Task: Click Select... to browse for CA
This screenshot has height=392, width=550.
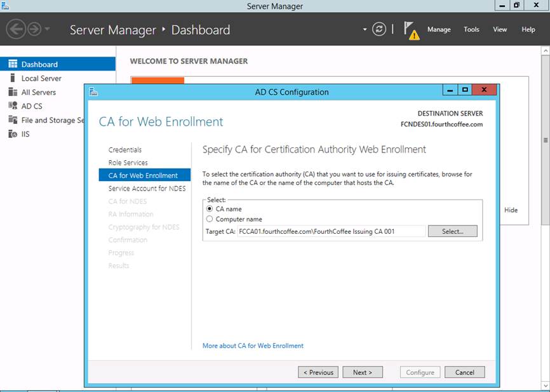Action: tap(452, 231)
